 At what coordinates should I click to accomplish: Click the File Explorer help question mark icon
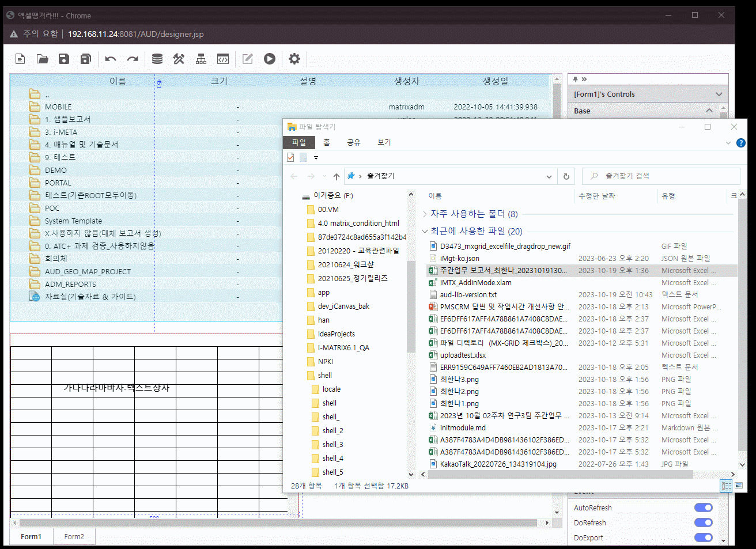pos(741,142)
